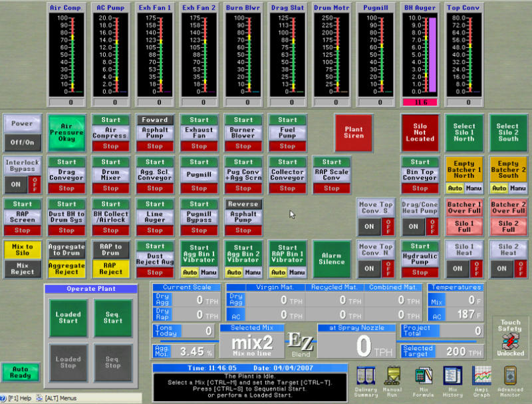Click the Touch Safety unlocked icon
Viewport: 532px width, 404px height.
coord(511,341)
